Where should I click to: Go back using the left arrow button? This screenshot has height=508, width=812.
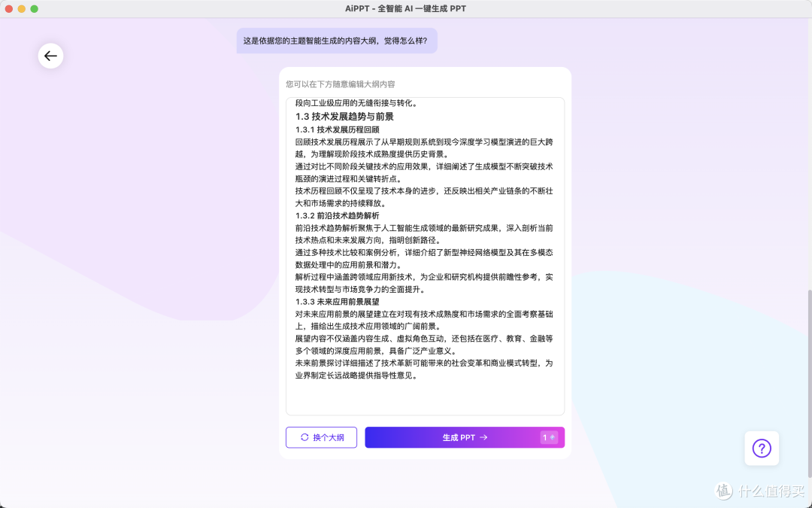tap(51, 56)
